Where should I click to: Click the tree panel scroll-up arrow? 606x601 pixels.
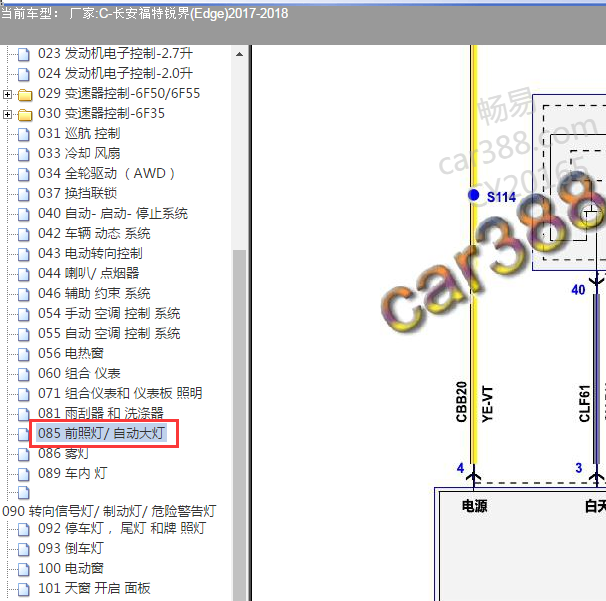pos(239,54)
